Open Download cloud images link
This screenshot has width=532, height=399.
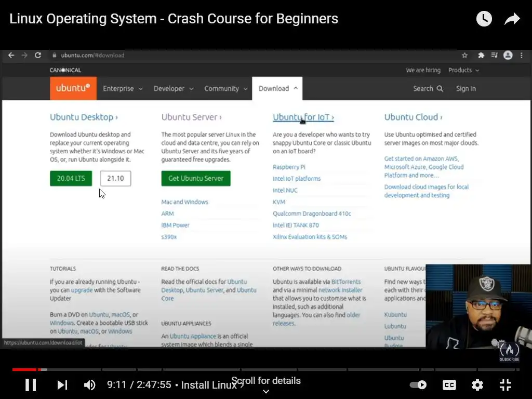(x=426, y=191)
